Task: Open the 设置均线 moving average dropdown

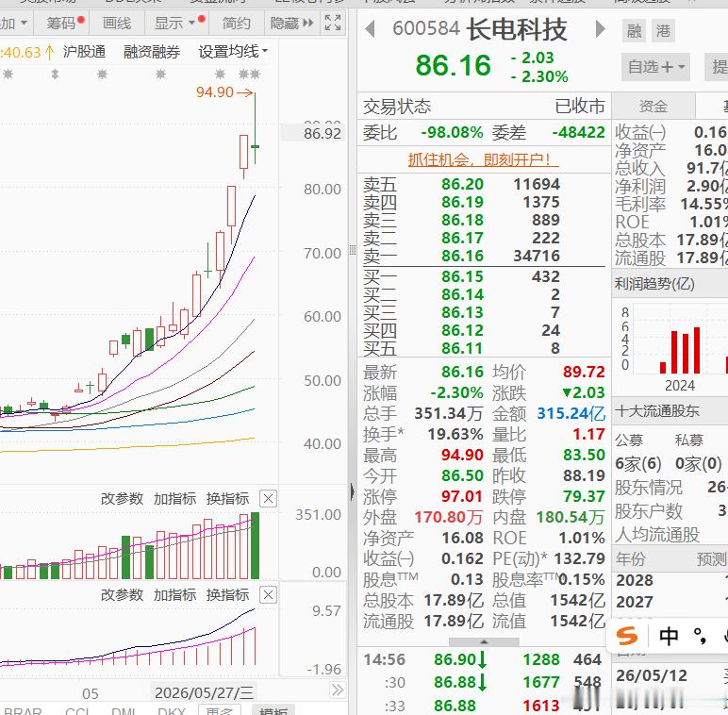Action: point(233,52)
